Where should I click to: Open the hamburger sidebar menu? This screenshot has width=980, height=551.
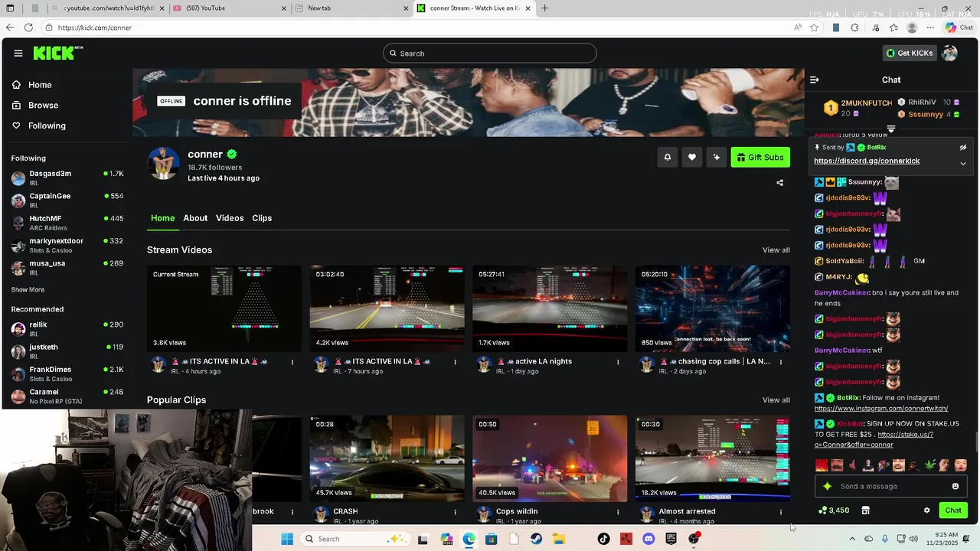coord(18,53)
